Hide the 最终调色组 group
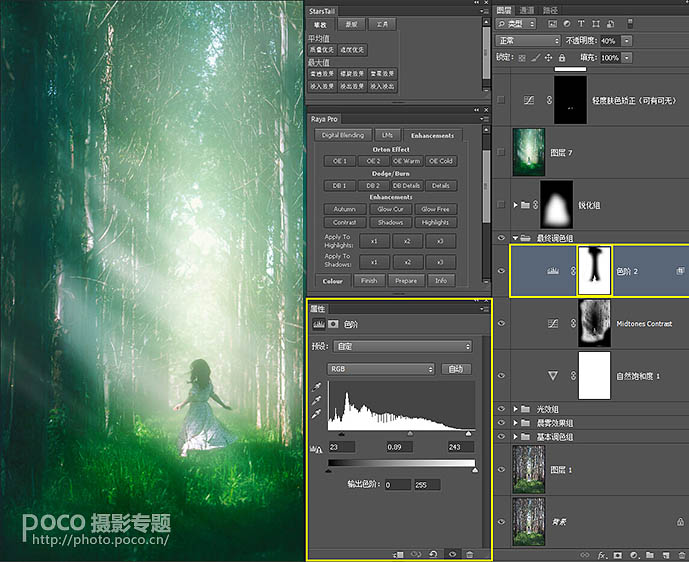This screenshot has height=562, width=689. pos(501,238)
